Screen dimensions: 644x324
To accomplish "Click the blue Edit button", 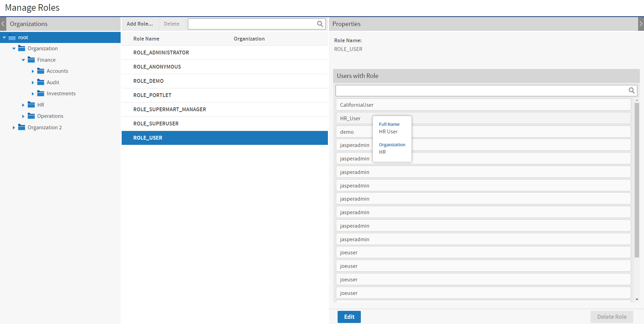I will click(x=349, y=317).
